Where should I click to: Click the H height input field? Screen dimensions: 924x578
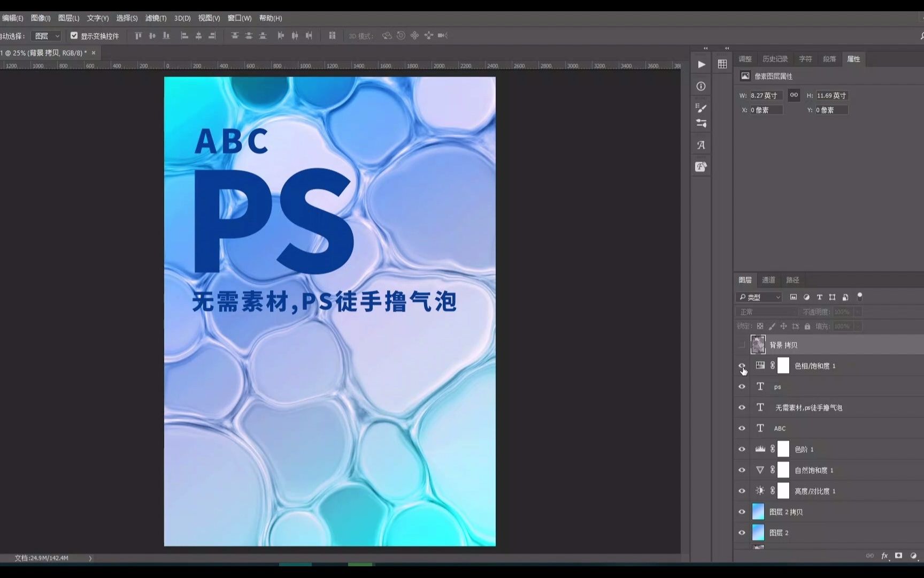[x=831, y=96]
